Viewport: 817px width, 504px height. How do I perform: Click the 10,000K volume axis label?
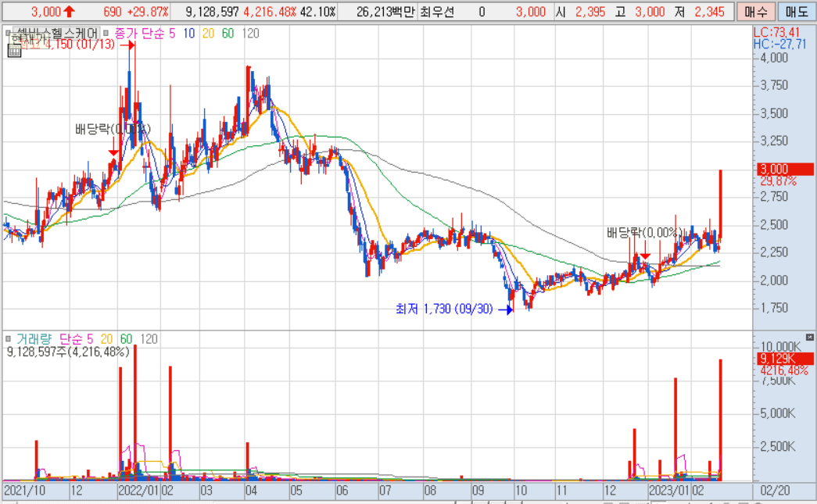point(780,347)
